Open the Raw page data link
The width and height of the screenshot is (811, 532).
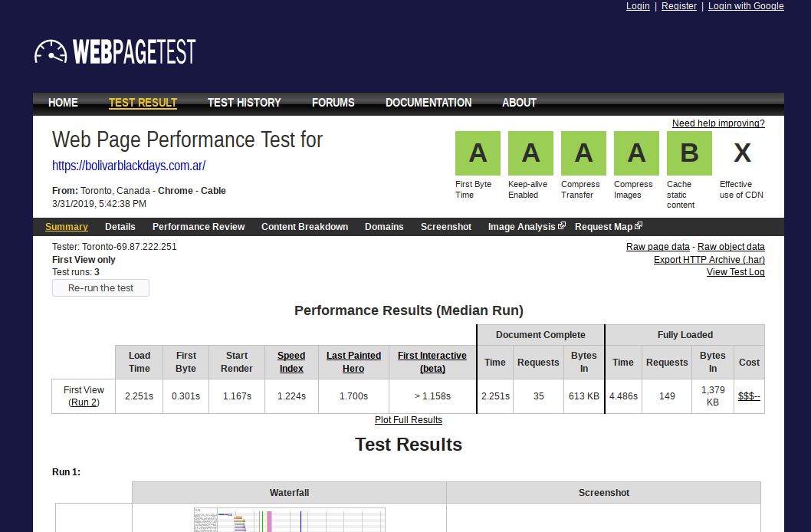coord(658,247)
